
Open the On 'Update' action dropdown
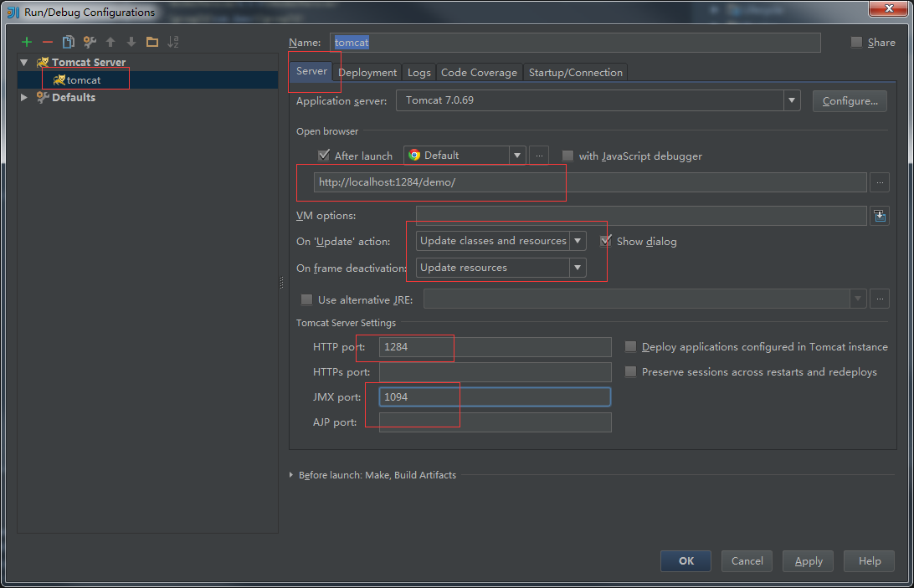click(x=578, y=241)
